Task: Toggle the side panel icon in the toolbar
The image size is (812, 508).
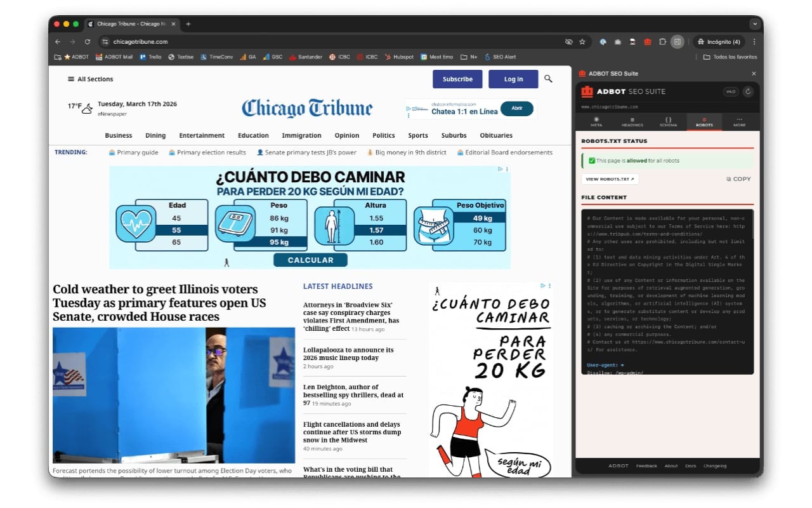Action: 678,42
